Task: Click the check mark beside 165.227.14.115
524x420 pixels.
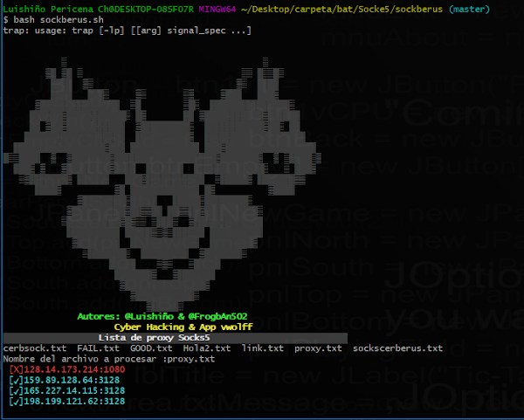Action: 17,391
